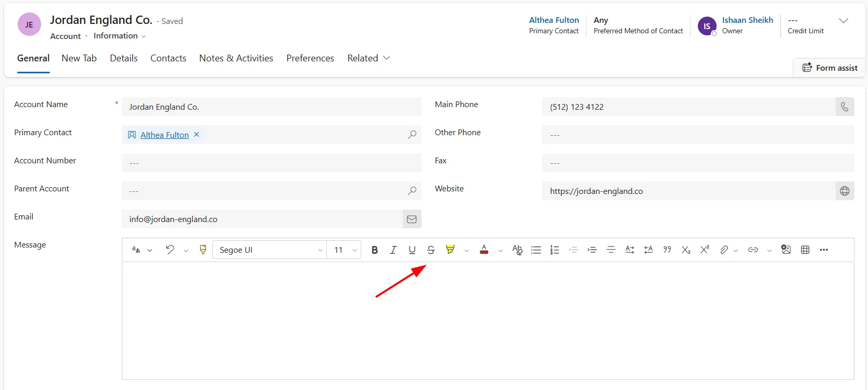Toggle bold formatting in the toolbar
868x390 pixels.
[375, 250]
